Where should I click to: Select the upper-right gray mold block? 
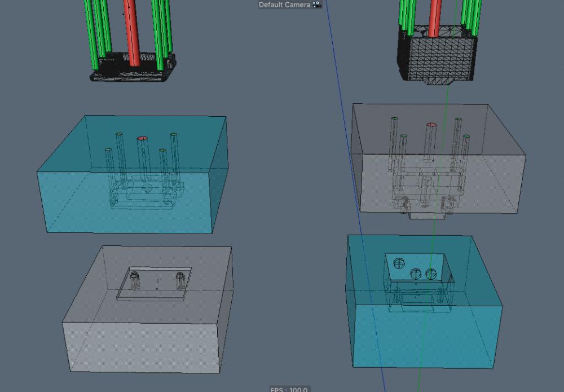point(496,169)
